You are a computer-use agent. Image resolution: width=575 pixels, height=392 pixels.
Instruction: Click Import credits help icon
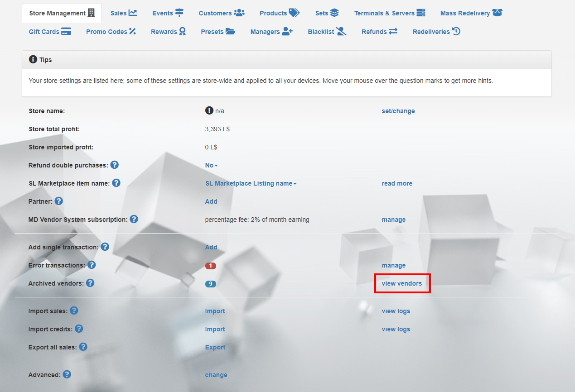[79, 329]
